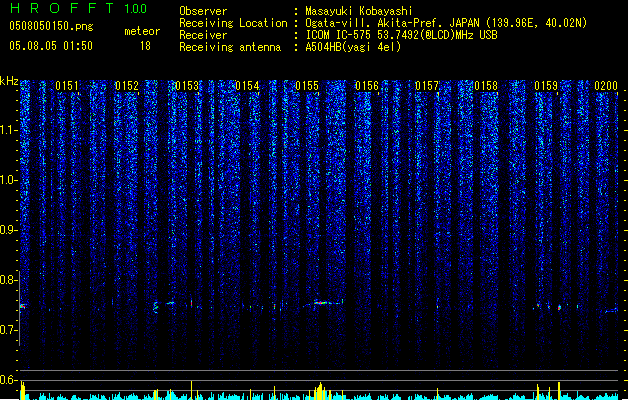
Task: Click the 1.1 kHz axis label
Action: 8,130
